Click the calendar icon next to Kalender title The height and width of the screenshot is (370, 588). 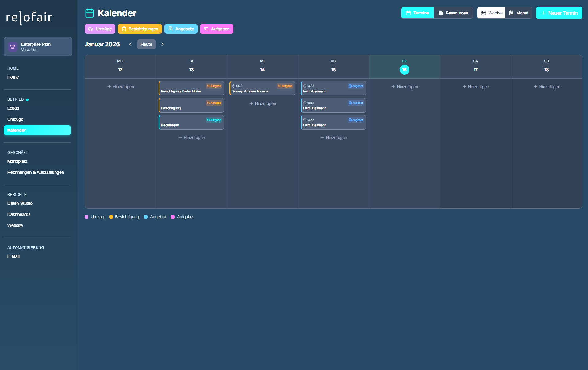point(89,13)
